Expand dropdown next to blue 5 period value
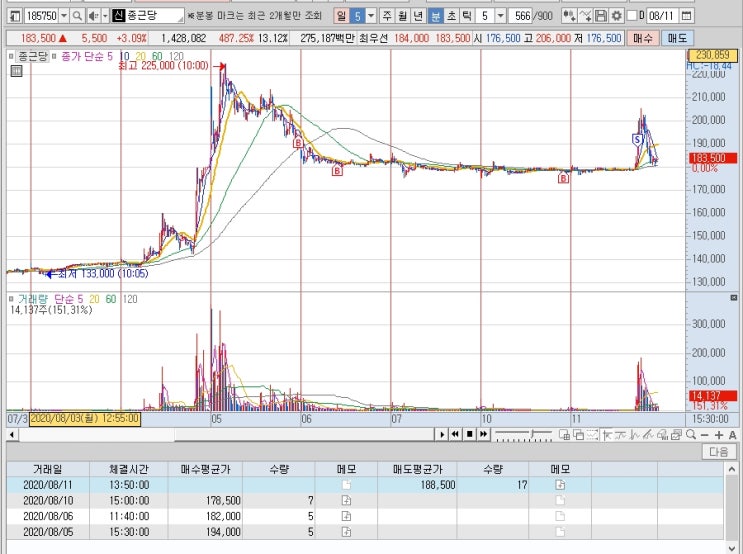This screenshot has width=743, height=554. tap(371, 16)
